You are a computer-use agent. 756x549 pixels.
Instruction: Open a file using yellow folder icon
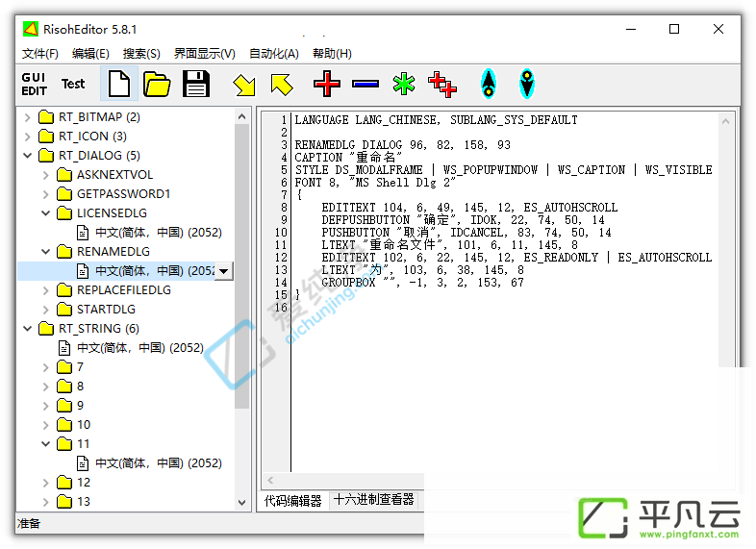click(157, 84)
